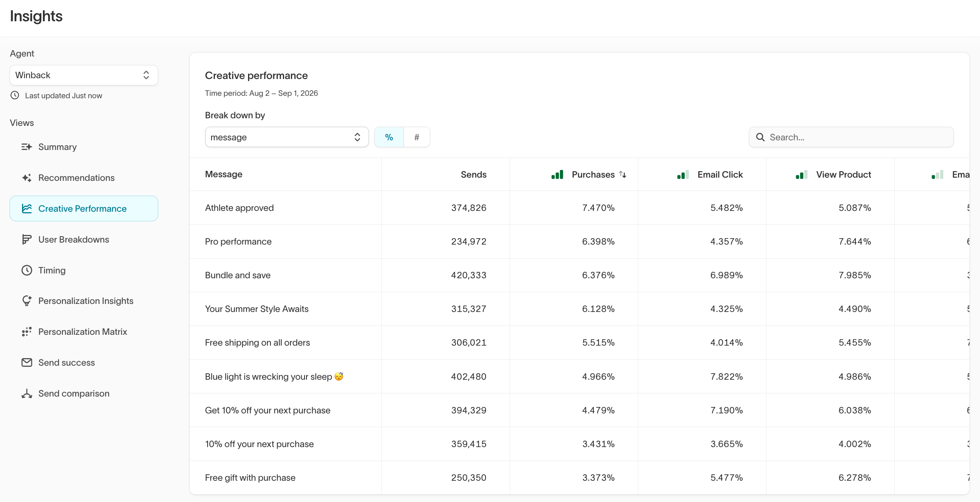Open the Winback agent dropdown
This screenshot has height=502, width=980.
tap(84, 75)
